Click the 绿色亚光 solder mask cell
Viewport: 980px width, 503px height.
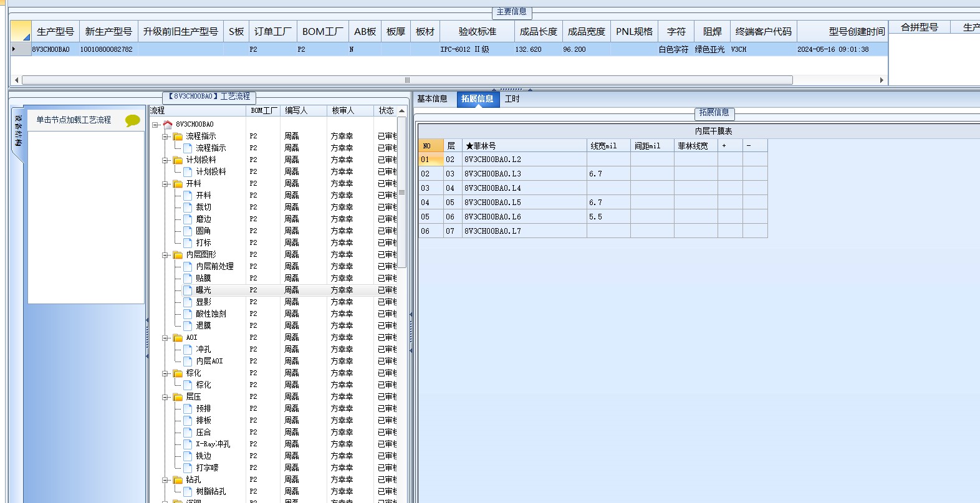tap(711, 49)
